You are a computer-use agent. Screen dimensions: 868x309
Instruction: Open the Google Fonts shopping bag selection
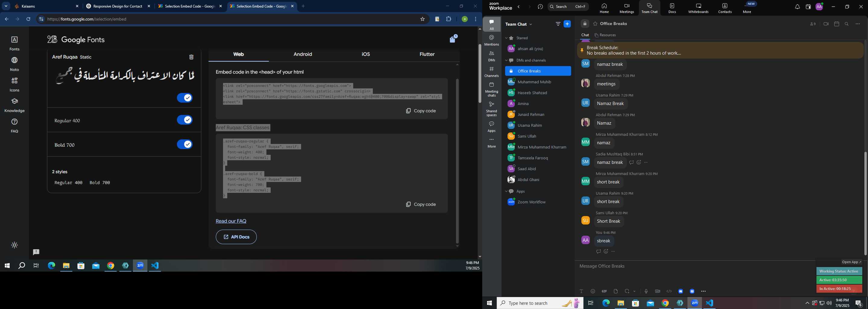[453, 39]
